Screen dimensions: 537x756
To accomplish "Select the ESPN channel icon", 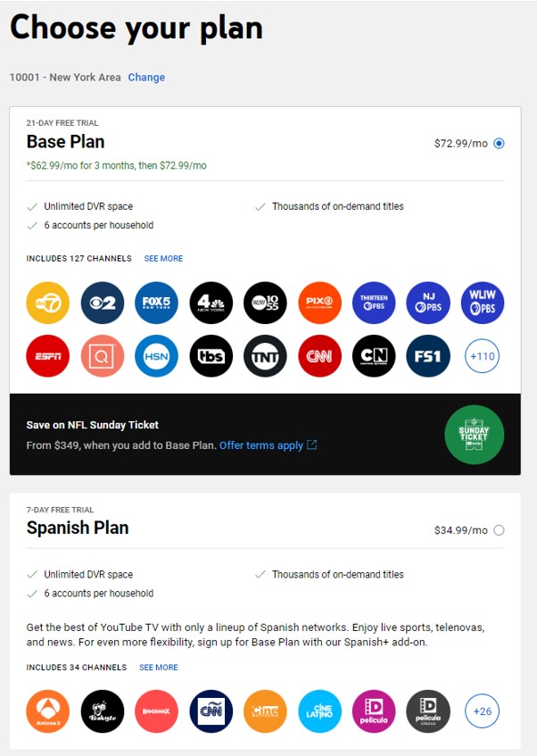I will click(x=46, y=355).
